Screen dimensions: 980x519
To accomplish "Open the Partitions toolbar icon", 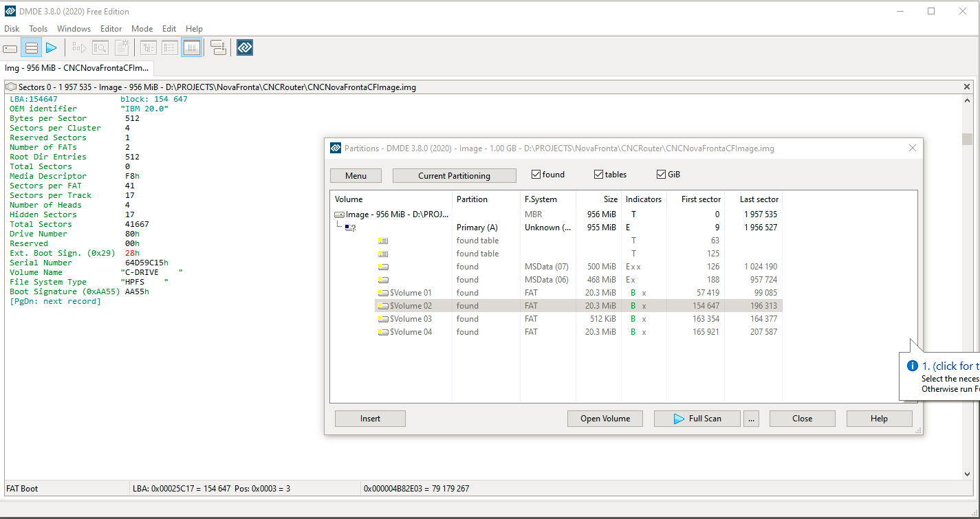I will point(31,48).
